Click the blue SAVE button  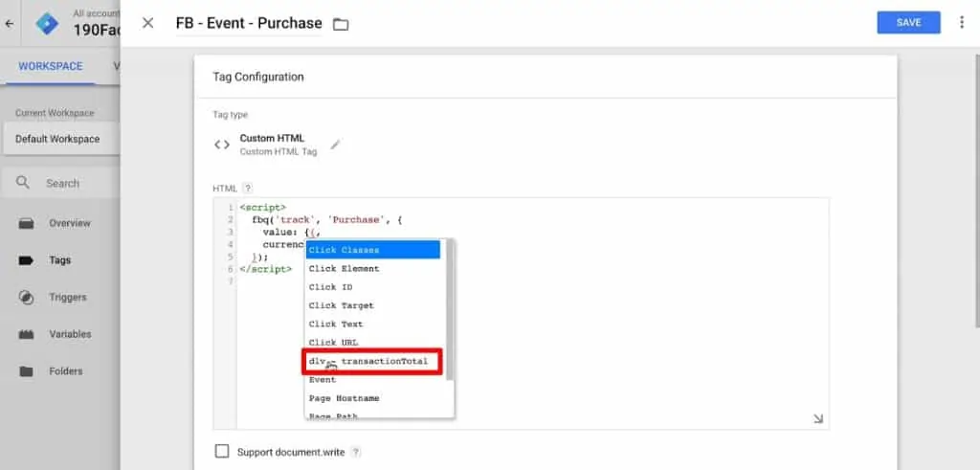tap(908, 23)
